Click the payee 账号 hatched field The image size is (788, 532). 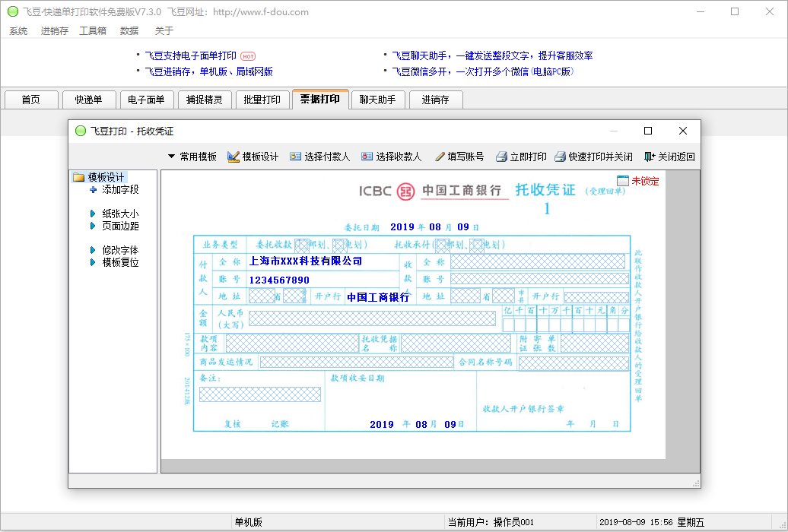click(539, 279)
